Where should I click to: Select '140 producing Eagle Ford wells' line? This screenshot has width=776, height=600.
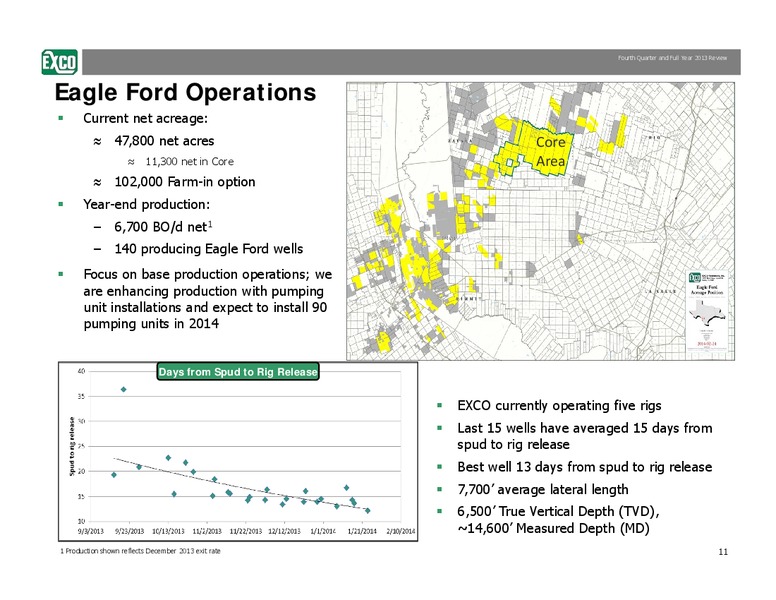tap(208, 249)
